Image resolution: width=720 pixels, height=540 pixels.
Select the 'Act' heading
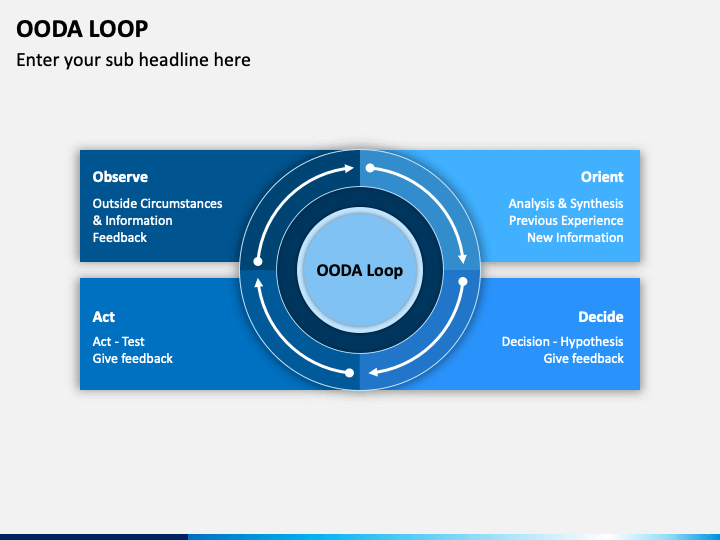point(104,317)
